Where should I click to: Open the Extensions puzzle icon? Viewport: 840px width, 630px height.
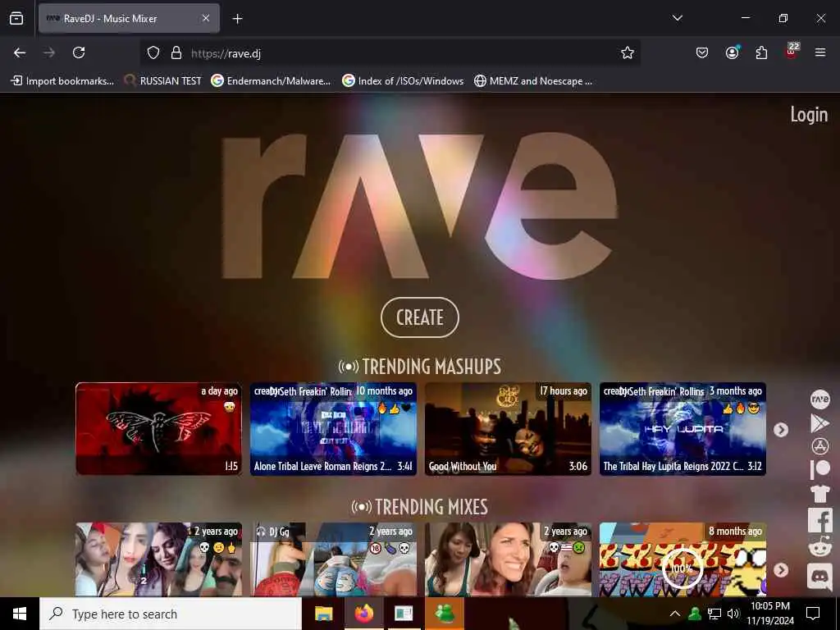[x=761, y=52]
